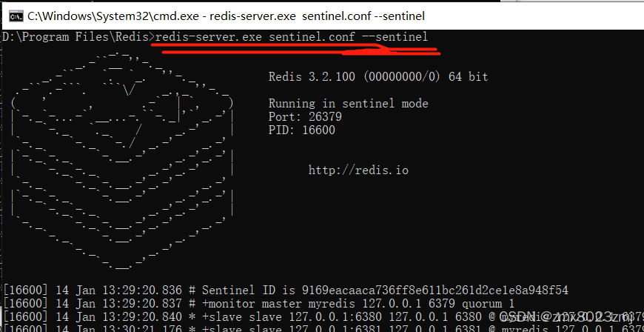Click the window title 'cmd.exe - redis-server.exe sentinel.conf --sentinel'
Viewport: 644px width, 332px height.
coord(226,16)
